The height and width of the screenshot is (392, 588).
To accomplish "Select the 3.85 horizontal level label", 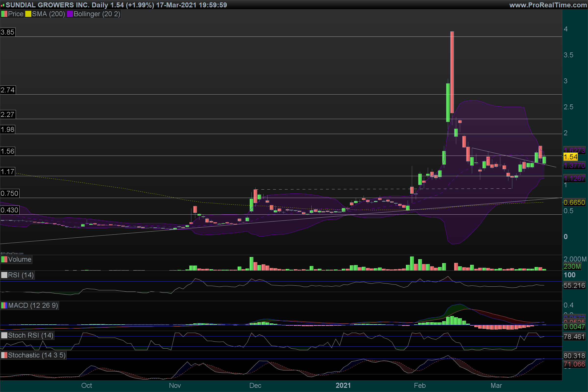I will tap(8, 32).
